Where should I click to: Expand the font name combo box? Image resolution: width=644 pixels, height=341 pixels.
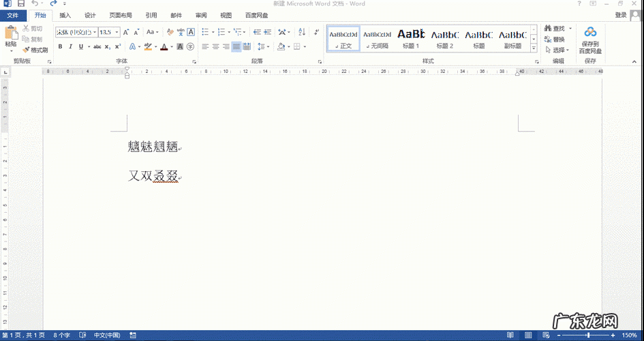(x=94, y=32)
